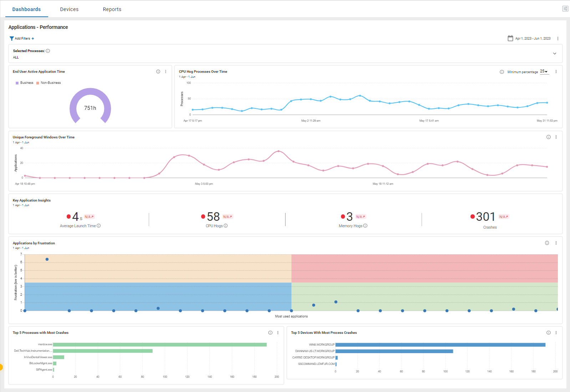Screen dimensions: 570x392
Task: Click info icon beside Memory Hogs
Action: [365, 226]
